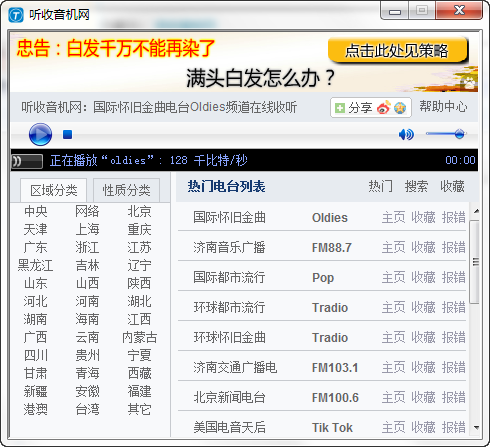Select the 黑龙江 region
This screenshot has height=447, width=490.
coord(36,265)
